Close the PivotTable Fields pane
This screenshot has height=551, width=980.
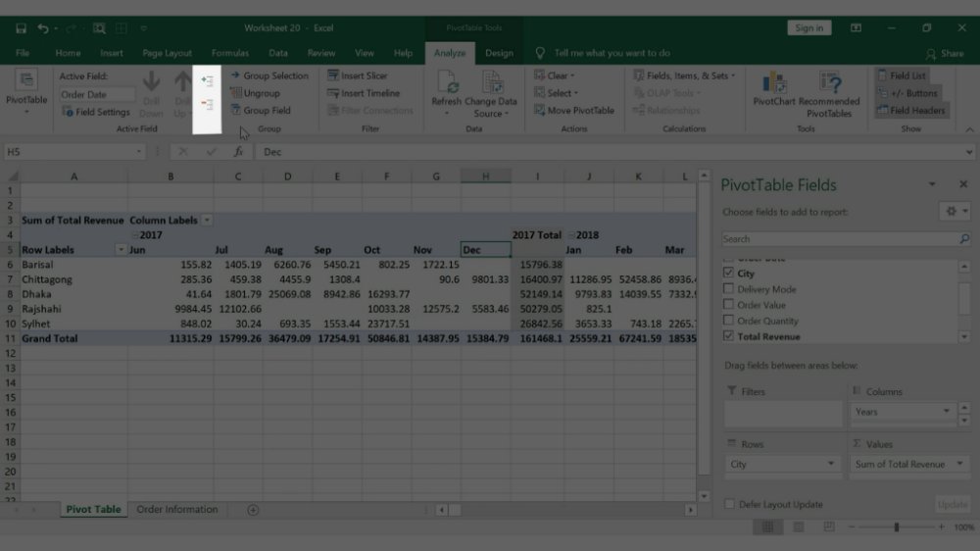click(x=963, y=184)
